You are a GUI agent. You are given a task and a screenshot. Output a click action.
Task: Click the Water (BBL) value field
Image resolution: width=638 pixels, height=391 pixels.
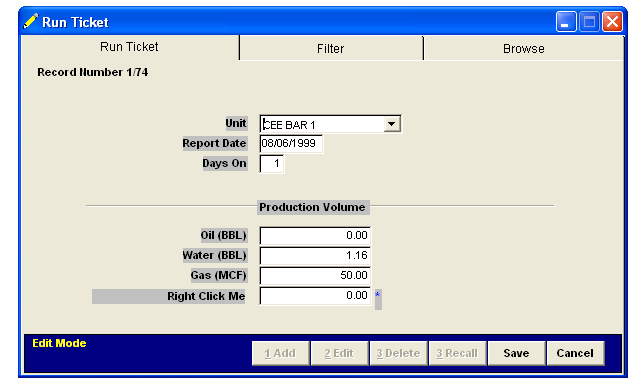click(x=315, y=256)
